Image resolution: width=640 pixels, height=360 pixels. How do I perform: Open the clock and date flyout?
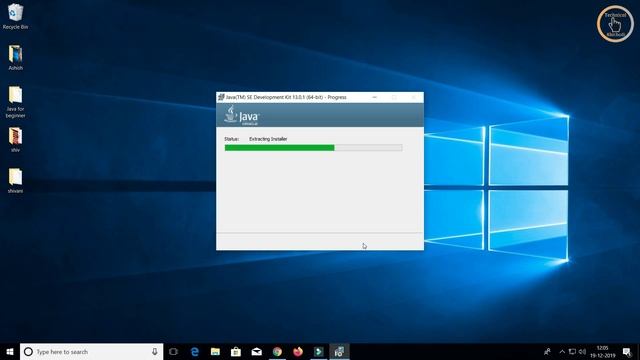[602, 351]
